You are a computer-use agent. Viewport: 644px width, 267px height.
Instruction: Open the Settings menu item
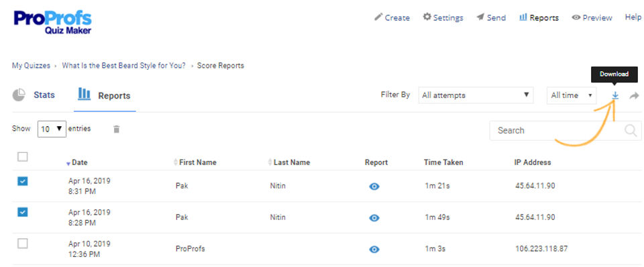coord(443,17)
